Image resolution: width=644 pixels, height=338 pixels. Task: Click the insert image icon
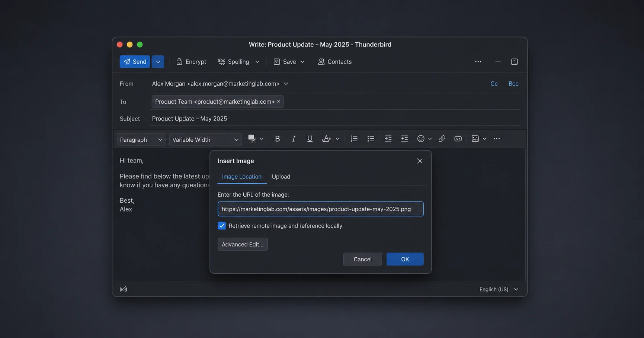click(475, 139)
